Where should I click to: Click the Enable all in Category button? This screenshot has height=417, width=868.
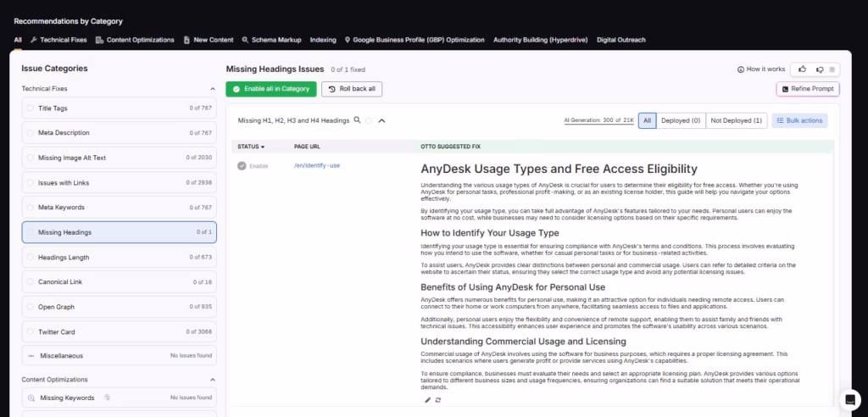(x=270, y=88)
